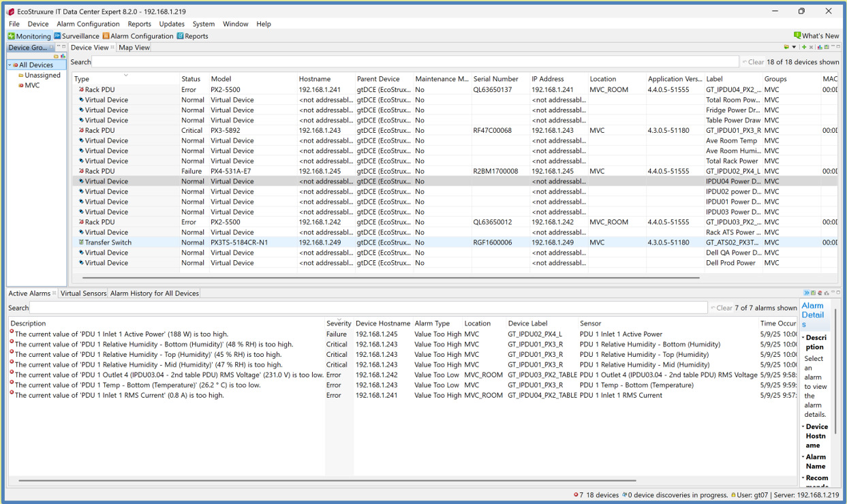This screenshot has width=847, height=504.
Task: Open the dropdown arrow beside the folder icon
Action: coord(794,47)
